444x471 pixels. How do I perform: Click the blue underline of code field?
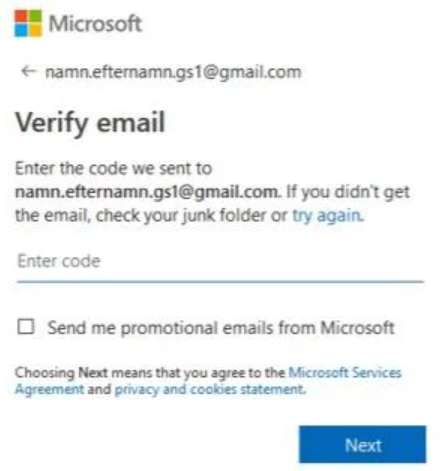[x=220, y=282]
